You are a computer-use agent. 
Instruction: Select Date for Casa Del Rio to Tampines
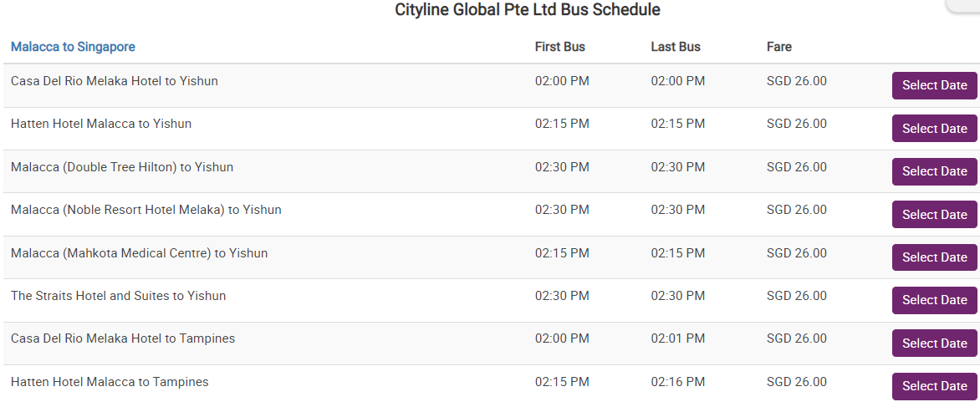934,343
